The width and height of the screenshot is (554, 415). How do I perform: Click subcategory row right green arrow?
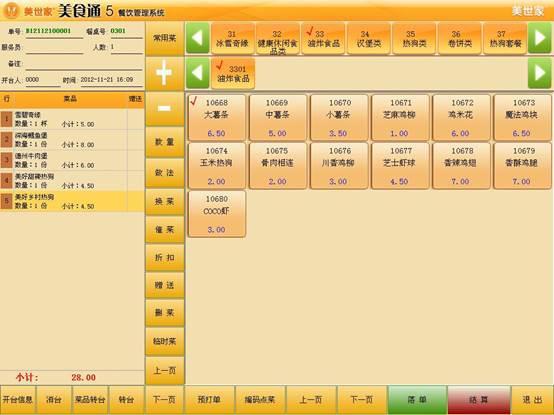(539, 73)
